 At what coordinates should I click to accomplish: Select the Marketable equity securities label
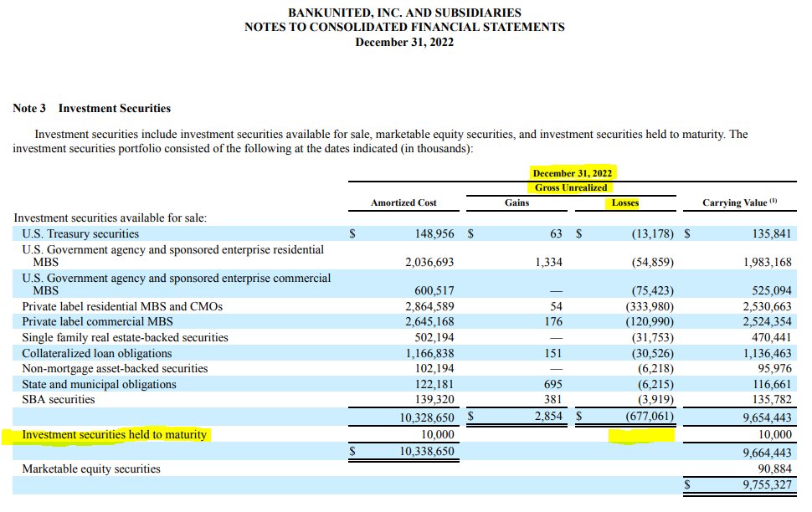[x=91, y=468]
